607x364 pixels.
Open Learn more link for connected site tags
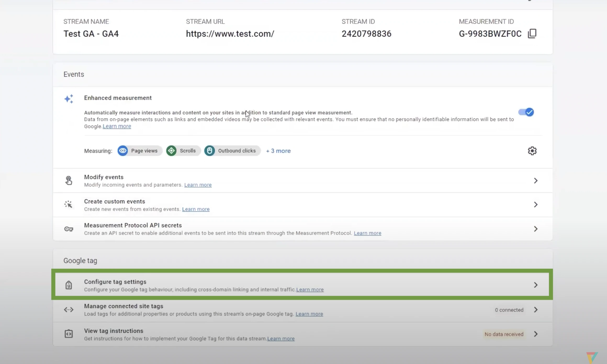tap(310, 314)
